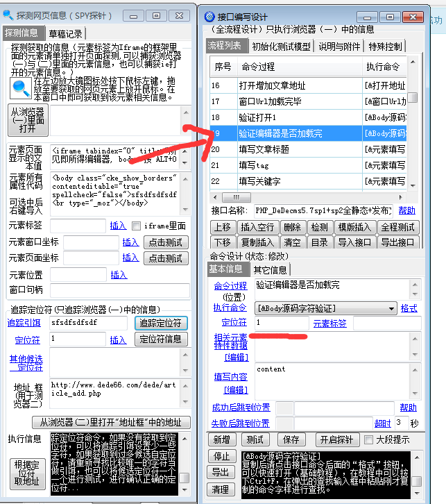The image size is (446, 504).
Task: Click the 导出接口 button
Action: pyautogui.click(x=398, y=242)
